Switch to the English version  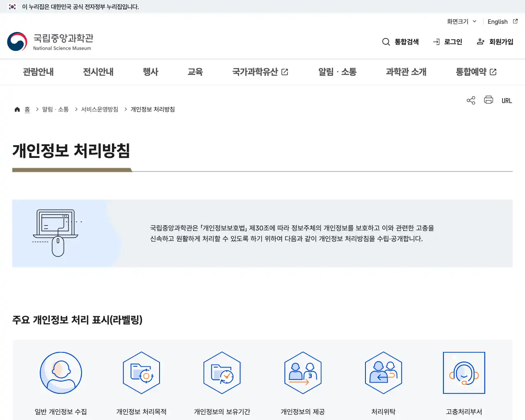tap(498, 21)
